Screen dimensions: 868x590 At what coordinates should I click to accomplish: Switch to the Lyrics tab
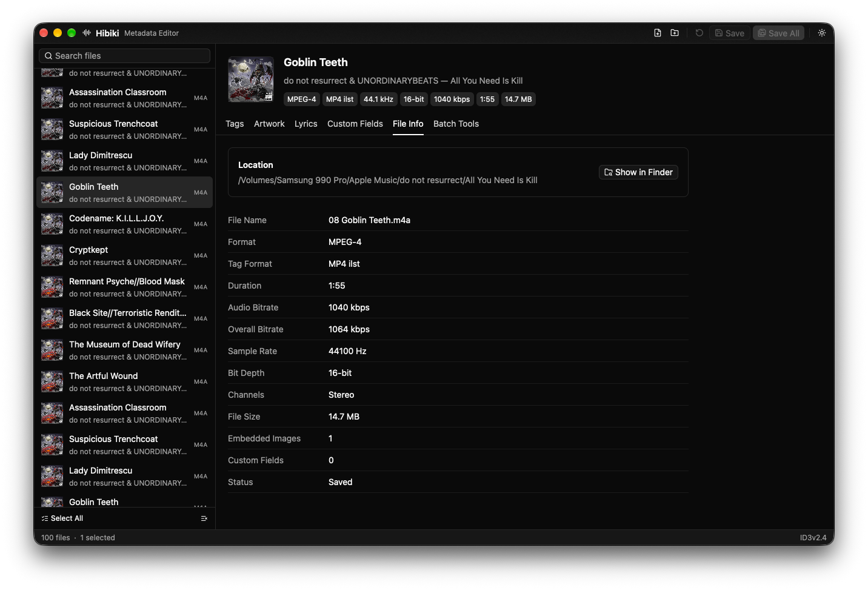305,124
